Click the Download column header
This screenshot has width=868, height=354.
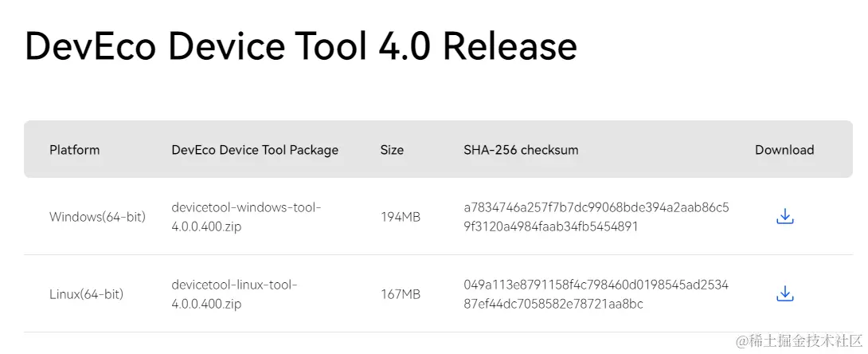(x=784, y=150)
